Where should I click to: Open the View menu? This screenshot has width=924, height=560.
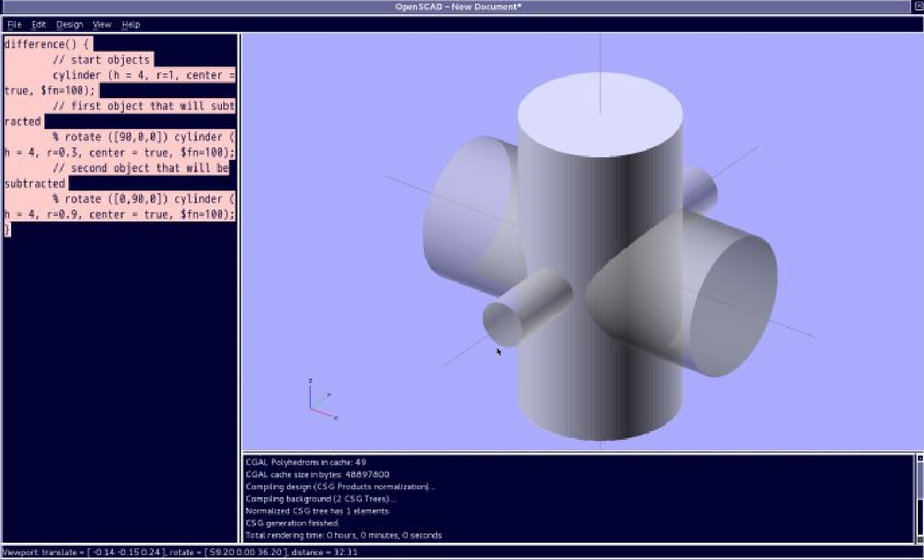[x=102, y=25]
